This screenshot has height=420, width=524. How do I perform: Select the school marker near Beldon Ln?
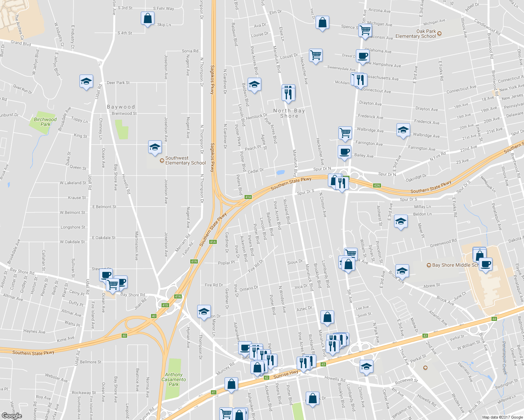click(401, 222)
